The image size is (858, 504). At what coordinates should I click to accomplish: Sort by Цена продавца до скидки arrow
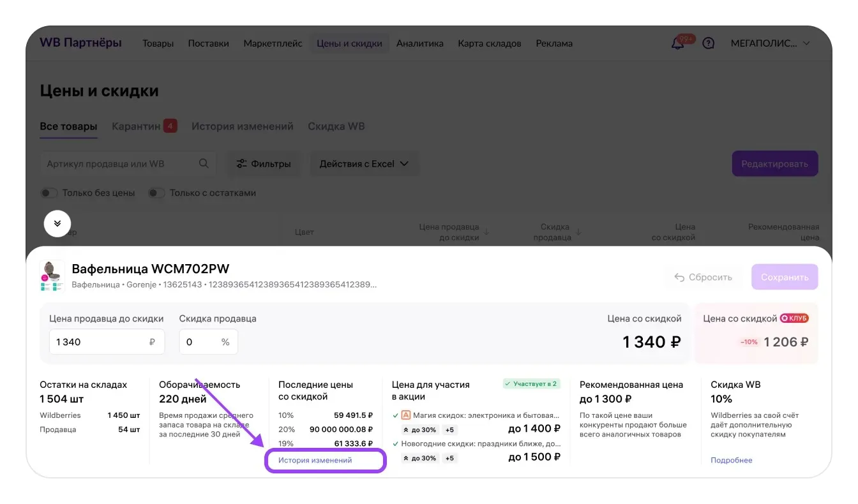[x=486, y=232]
